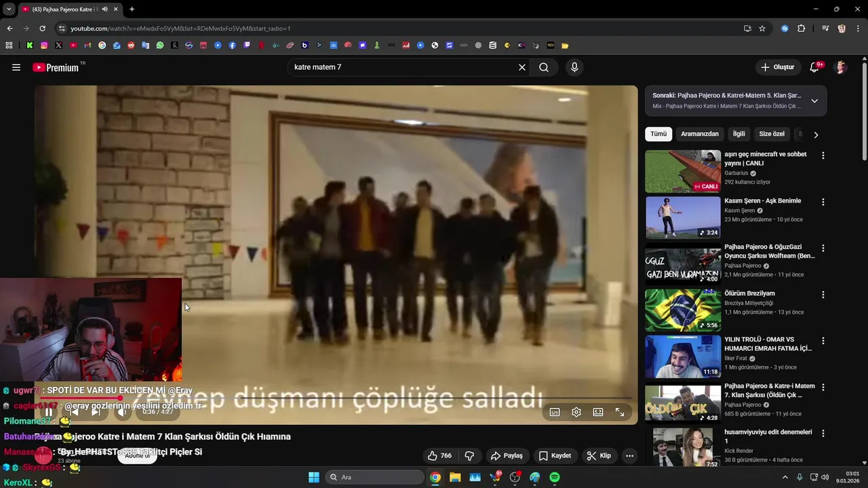Toggle subtitles in the video player

555,412
